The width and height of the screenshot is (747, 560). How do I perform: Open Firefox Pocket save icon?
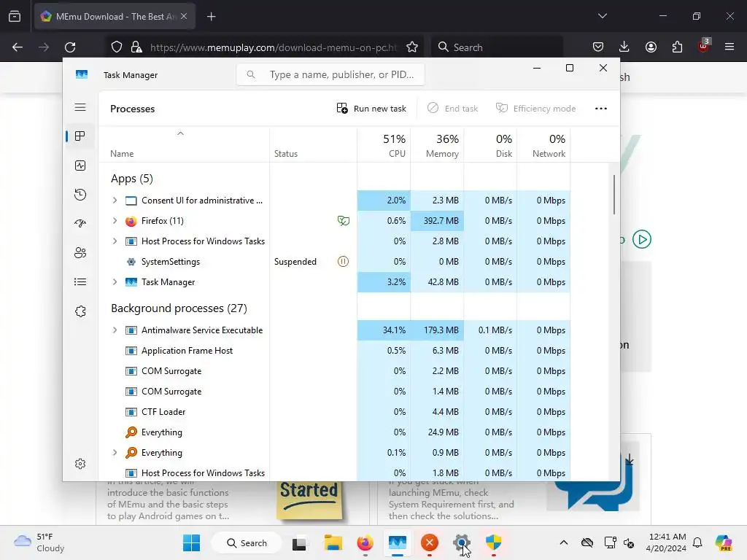[598, 47]
